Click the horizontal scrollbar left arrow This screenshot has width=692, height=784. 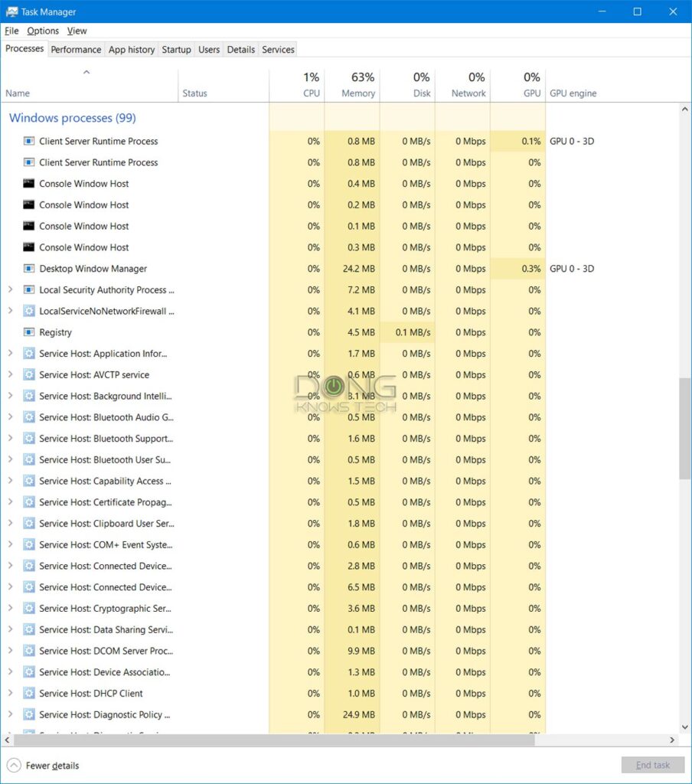point(7,740)
